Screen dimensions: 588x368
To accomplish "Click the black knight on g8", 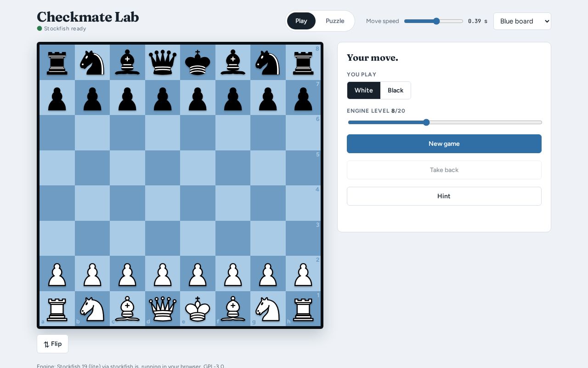I will (268, 62).
